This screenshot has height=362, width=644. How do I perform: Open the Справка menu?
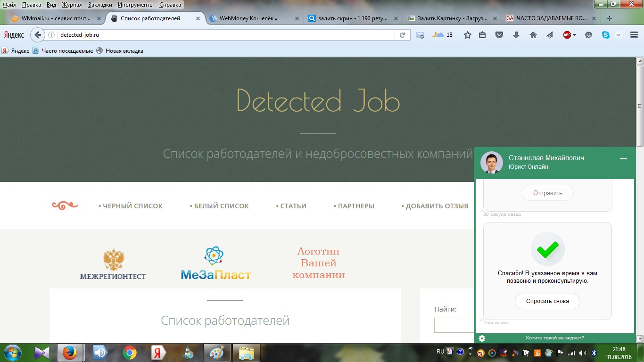(170, 5)
